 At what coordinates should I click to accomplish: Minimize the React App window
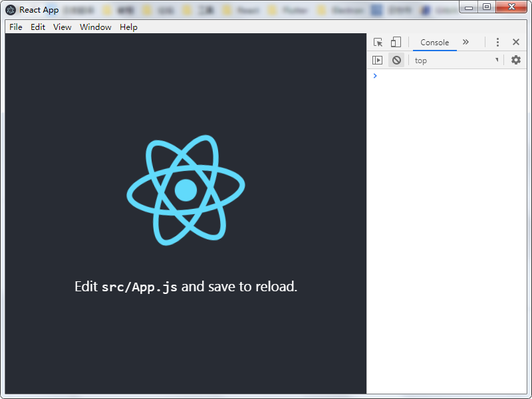[469, 7]
